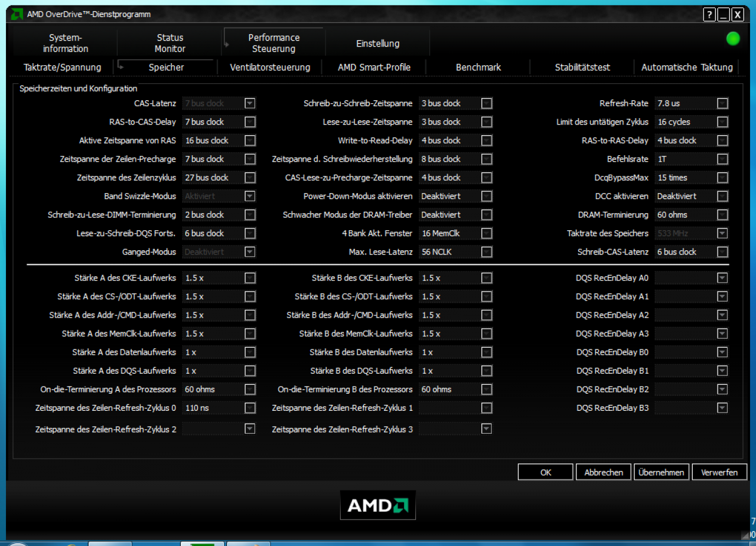
Task: Open the Einstellung tab
Action: pyautogui.click(x=378, y=44)
